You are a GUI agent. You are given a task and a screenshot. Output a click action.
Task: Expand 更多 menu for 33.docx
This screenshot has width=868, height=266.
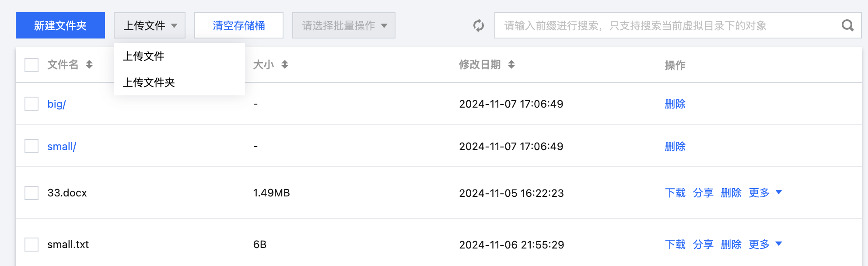coord(765,193)
